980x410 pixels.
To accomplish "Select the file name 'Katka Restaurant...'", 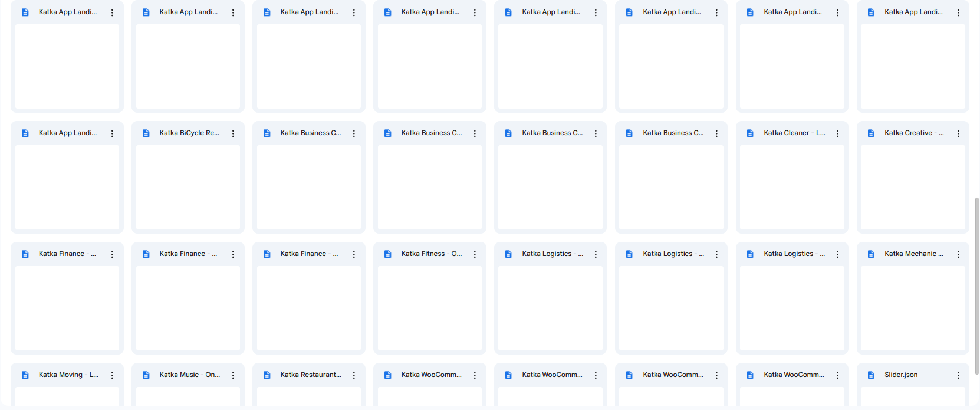I will pyautogui.click(x=311, y=375).
